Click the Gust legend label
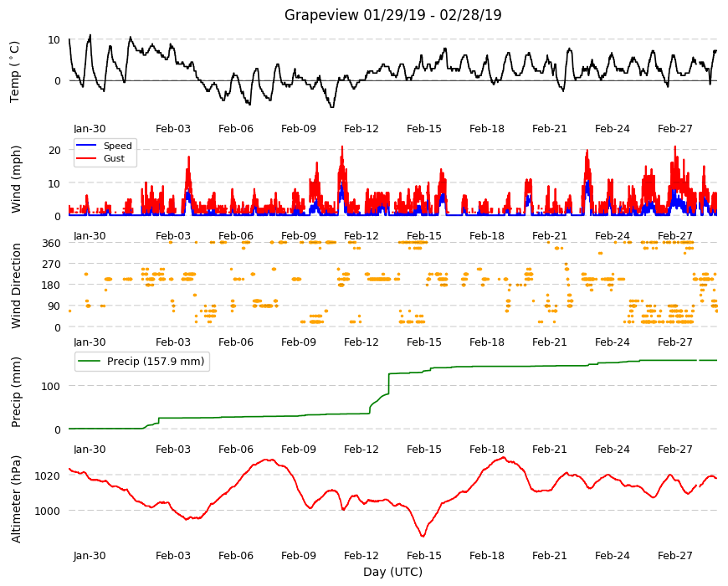This screenshot has height=586, width=728. [114, 158]
